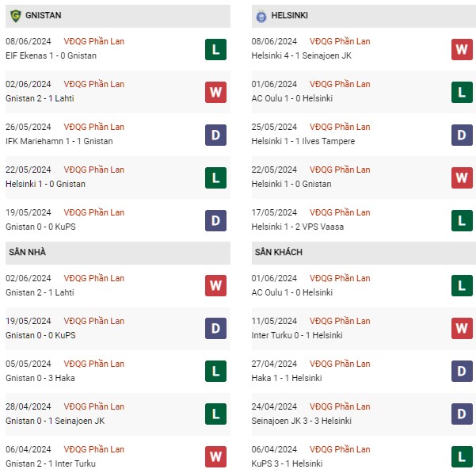Viewport: 476px width, 473px height.
Task: Open VĐQG Phần Lan link dated 08/06/2024 under Gnistan
Action: pos(94,41)
